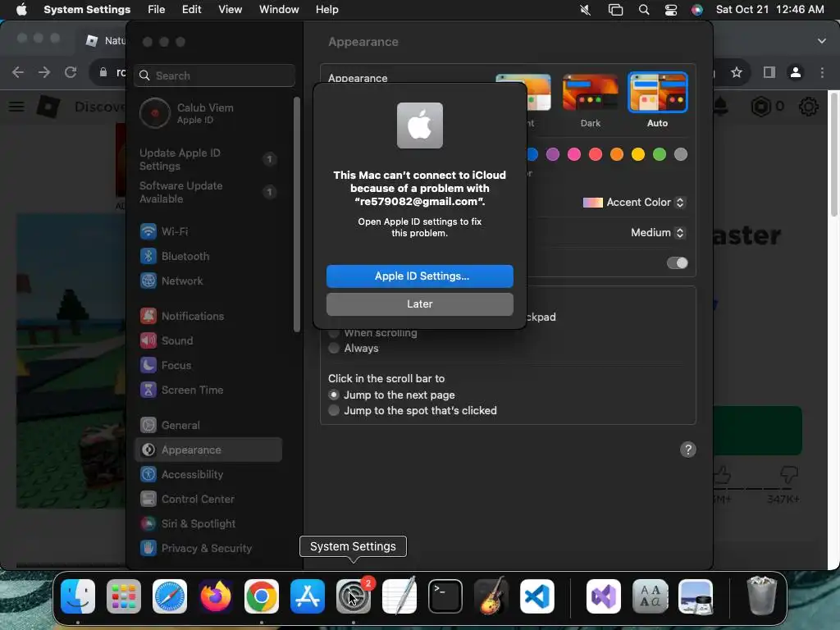Image resolution: width=840 pixels, height=630 pixels.
Task: Open the View menu
Action: pos(231,10)
